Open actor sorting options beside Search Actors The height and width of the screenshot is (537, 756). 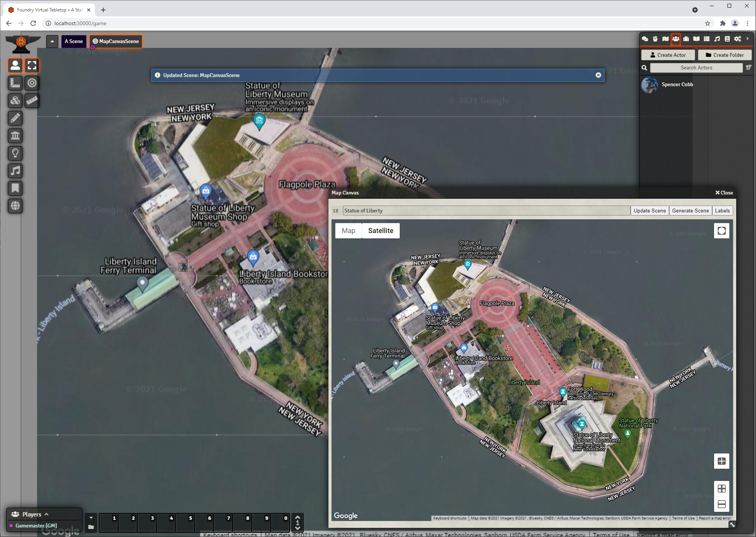[748, 68]
